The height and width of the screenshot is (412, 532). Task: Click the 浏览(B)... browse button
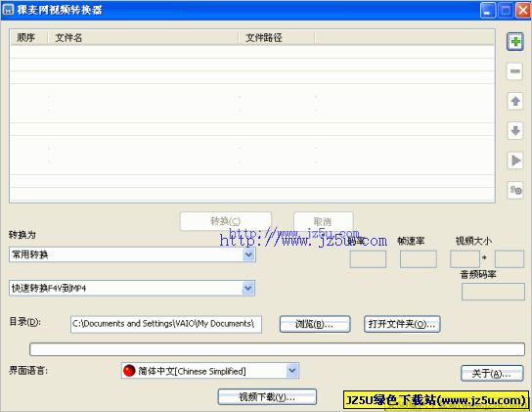tap(315, 324)
